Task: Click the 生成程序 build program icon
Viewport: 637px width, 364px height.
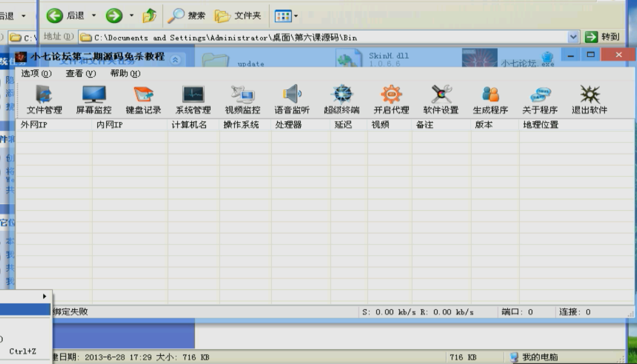Action: [490, 99]
